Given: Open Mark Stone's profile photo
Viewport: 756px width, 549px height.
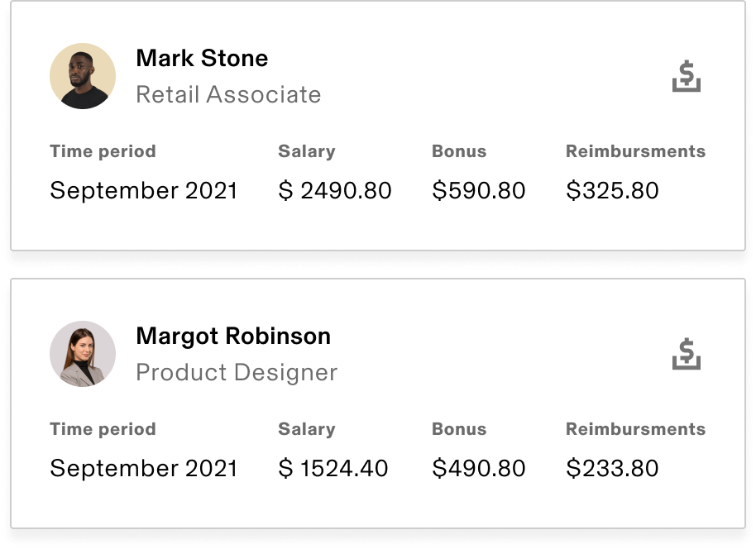Looking at the screenshot, I should click(83, 76).
